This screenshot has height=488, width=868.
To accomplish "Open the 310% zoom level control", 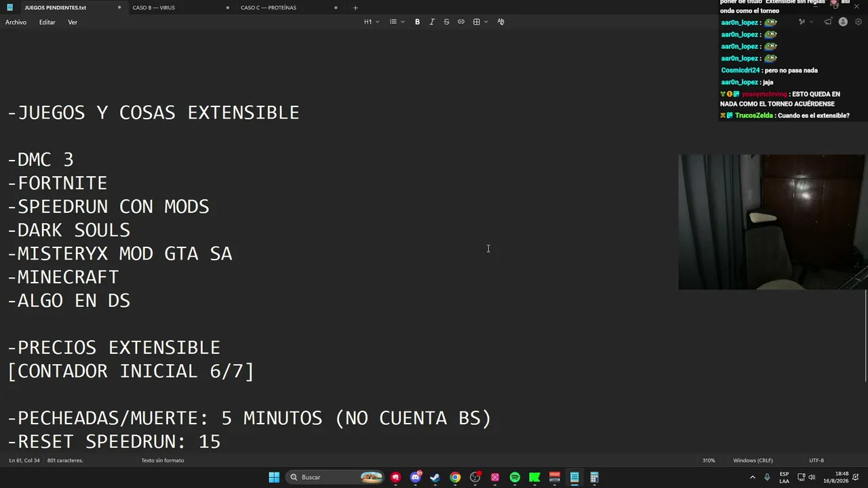I will click(709, 460).
